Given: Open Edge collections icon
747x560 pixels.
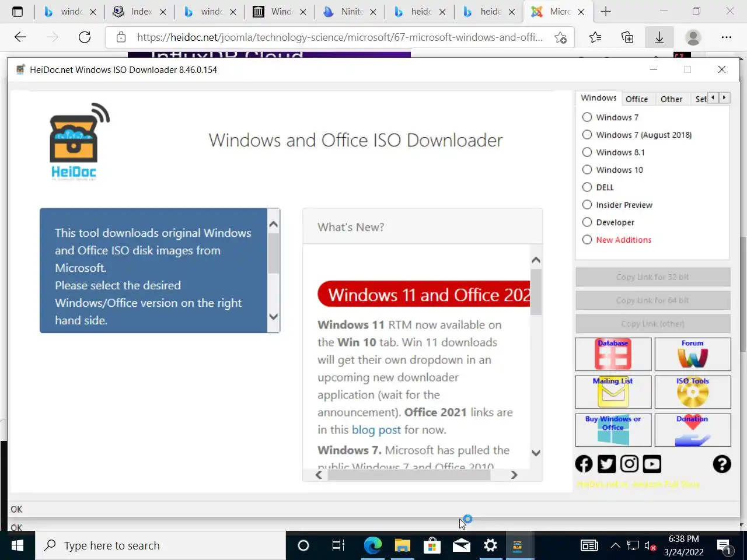Looking at the screenshot, I should (627, 37).
